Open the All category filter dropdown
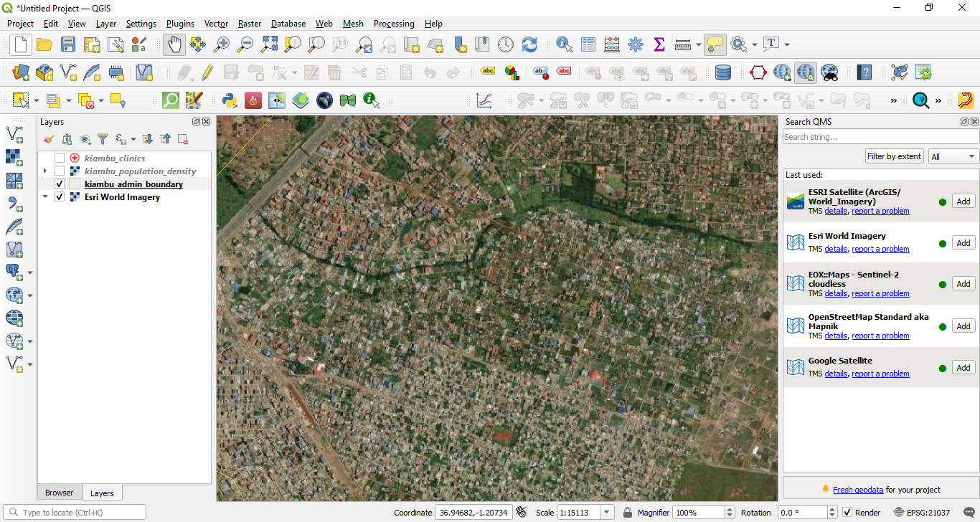 click(x=953, y=156)
